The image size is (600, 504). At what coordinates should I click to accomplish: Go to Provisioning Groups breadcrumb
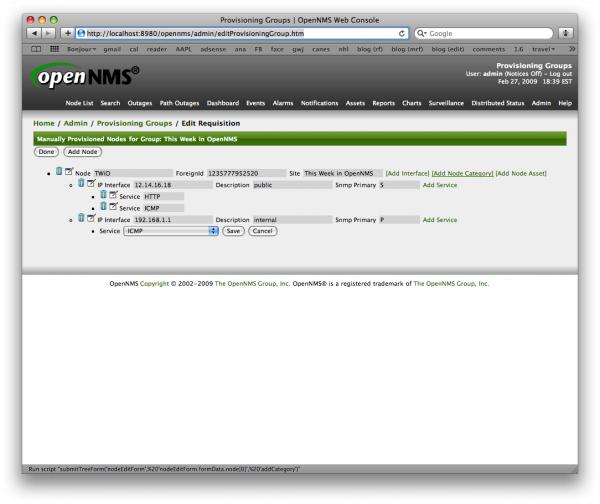click(x=134, y=123)
